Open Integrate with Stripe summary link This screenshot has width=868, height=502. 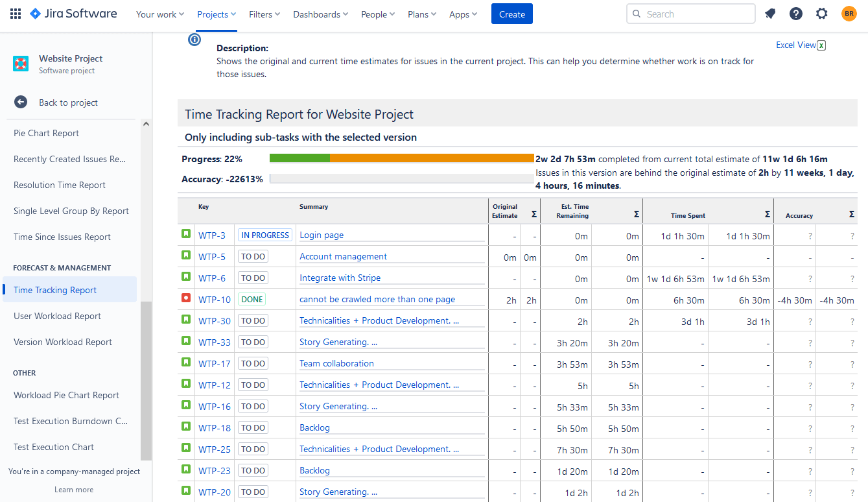pos(340,278)
